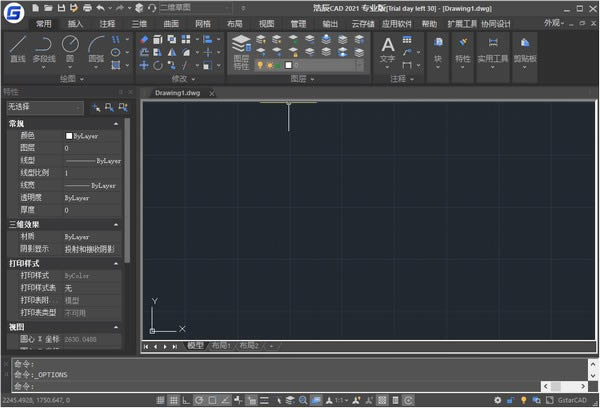Toggle lineweight display in status bar
The width and height of the screenshot is (600, 408).
[264, 400]
